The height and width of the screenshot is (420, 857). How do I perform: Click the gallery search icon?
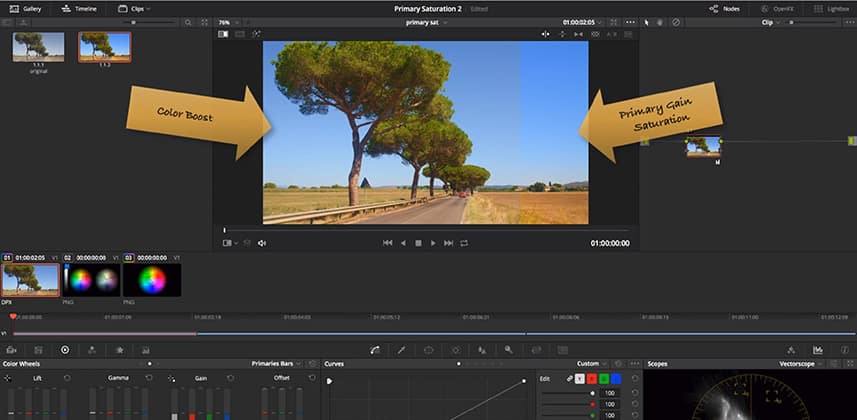[x=188, y=22]
